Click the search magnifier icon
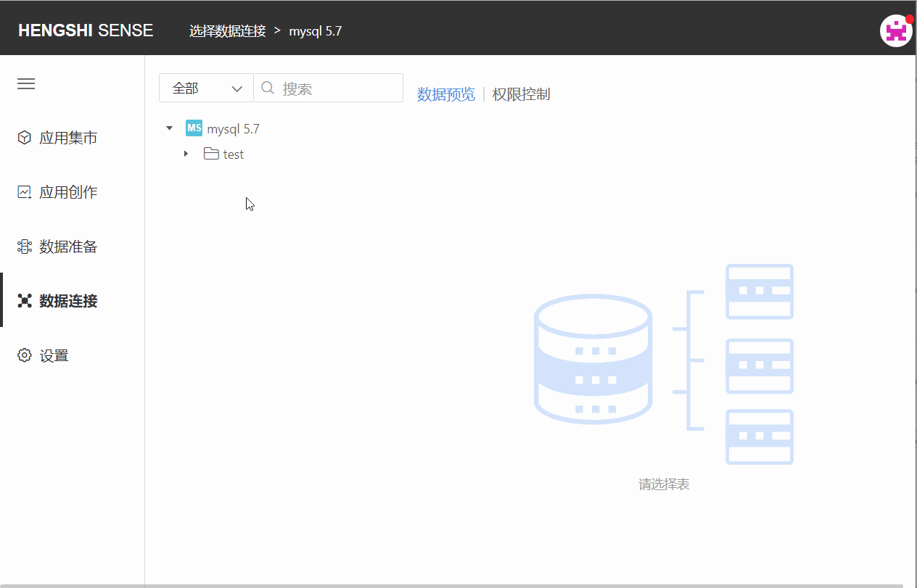Image resolution: width=917 pixels, height=588 pixels. 268,88
